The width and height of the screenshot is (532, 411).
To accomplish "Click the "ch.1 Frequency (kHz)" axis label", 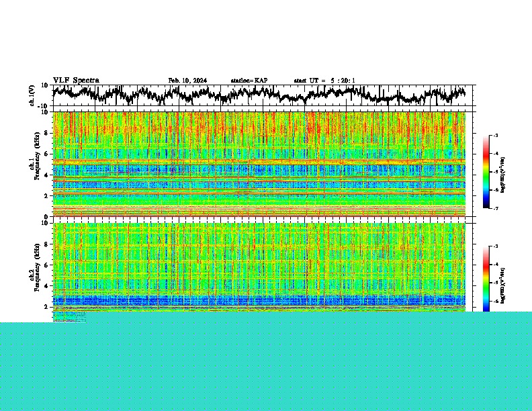I will click(34, 156).
